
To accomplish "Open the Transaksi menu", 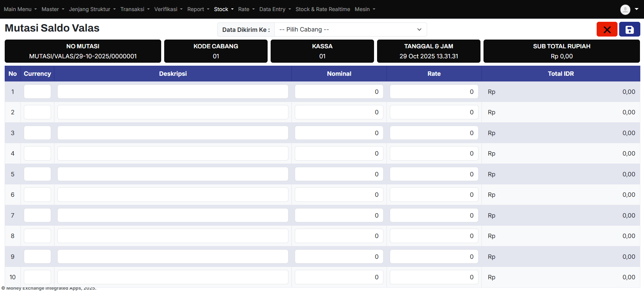I will click(x=135, y=9).
